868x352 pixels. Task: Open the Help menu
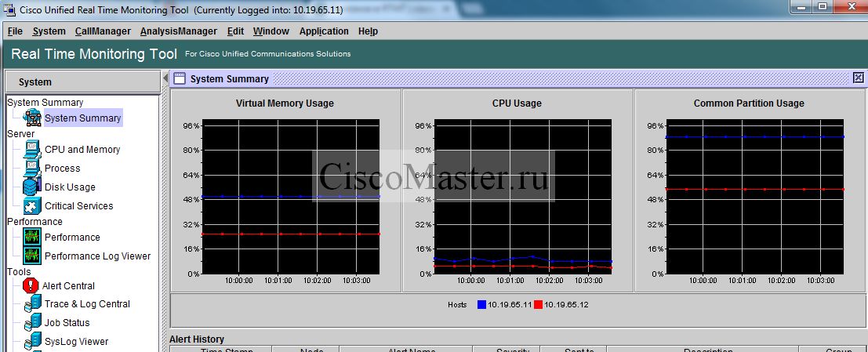click(x=368, y=31)
